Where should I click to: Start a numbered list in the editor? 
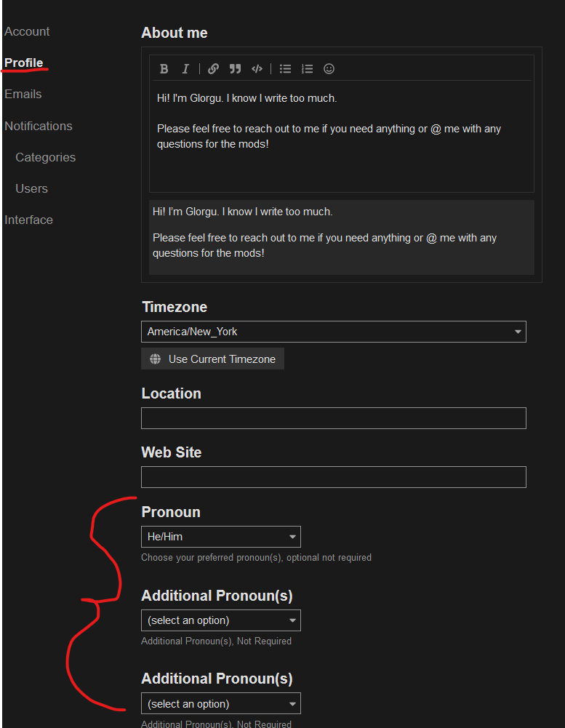308,69
